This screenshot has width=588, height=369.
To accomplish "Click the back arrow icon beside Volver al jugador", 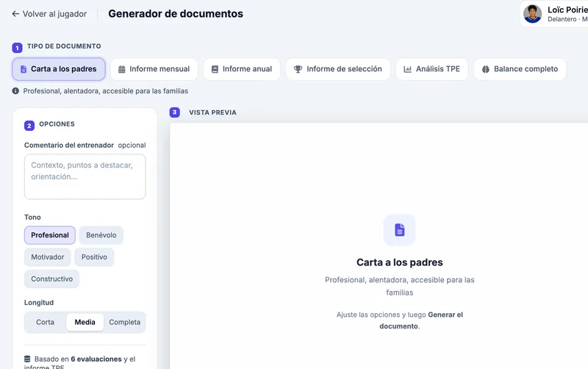I will tap(15, 14).
